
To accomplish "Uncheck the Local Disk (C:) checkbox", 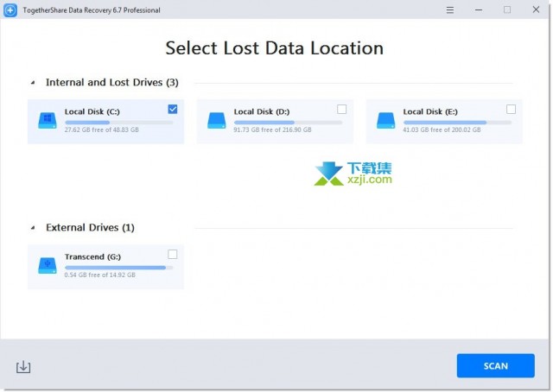I will pyautogui.click(x=173, y=110).
